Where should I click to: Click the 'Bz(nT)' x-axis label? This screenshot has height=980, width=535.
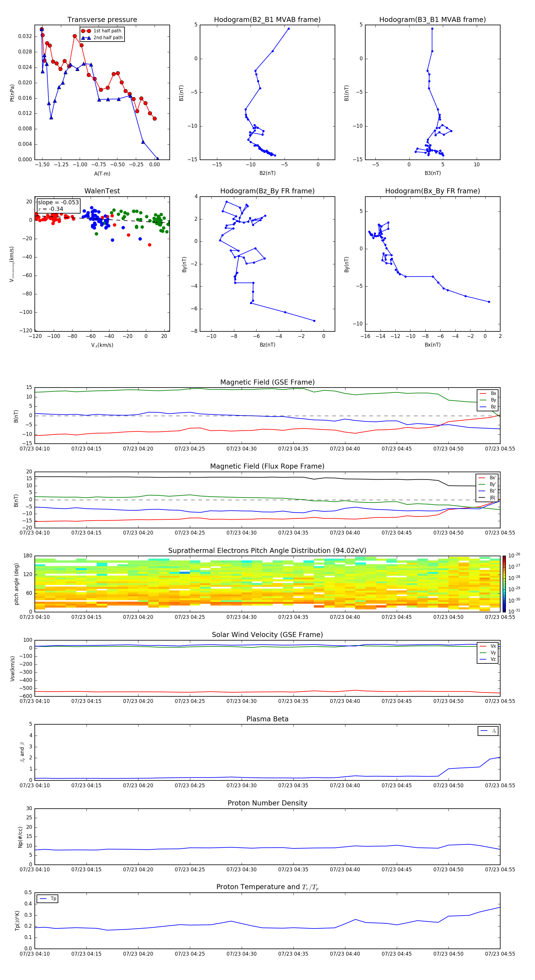[x=267, y=345]
